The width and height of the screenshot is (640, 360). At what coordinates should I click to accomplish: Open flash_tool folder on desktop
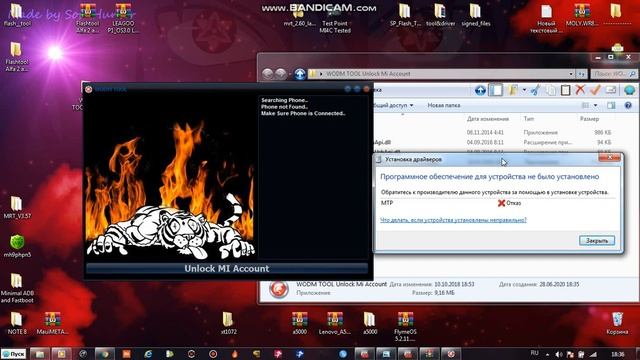(17, 15)
